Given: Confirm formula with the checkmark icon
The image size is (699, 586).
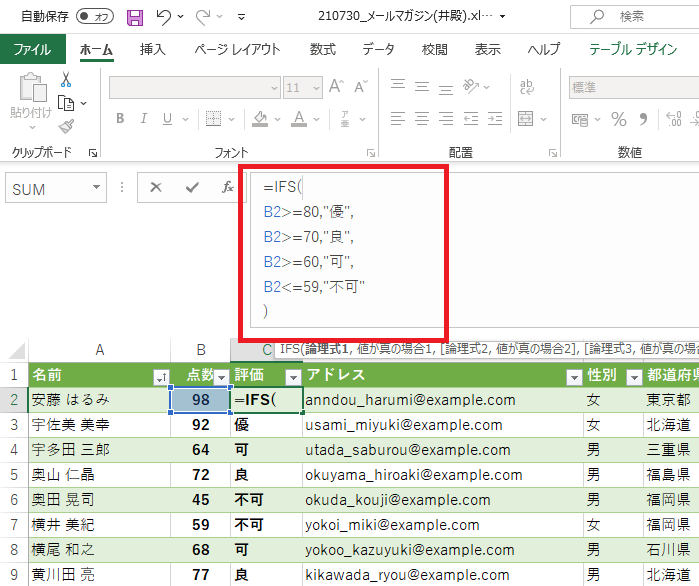Looking at the screenshot, I should (191, 187).
